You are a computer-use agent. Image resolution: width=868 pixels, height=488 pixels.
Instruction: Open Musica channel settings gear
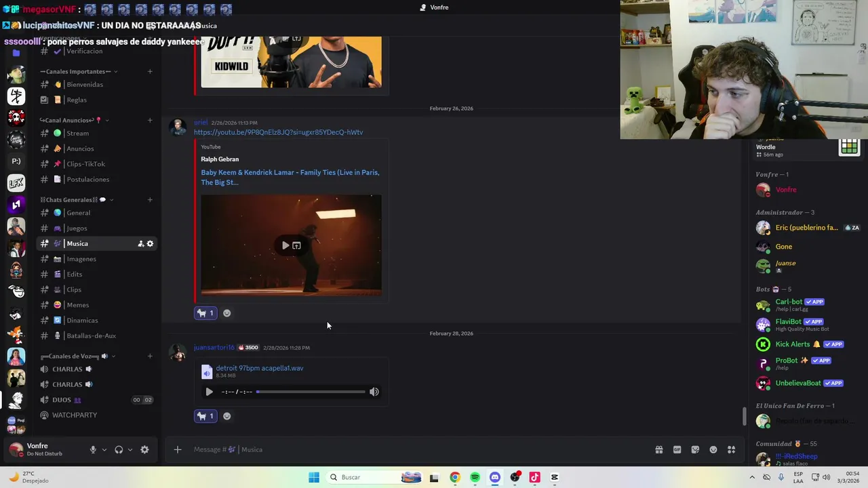coord(150,244)
